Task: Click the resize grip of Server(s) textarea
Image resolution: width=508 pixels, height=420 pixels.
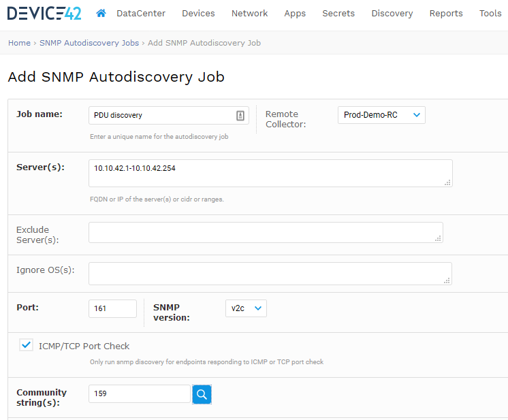Action: tap(447, 182)
